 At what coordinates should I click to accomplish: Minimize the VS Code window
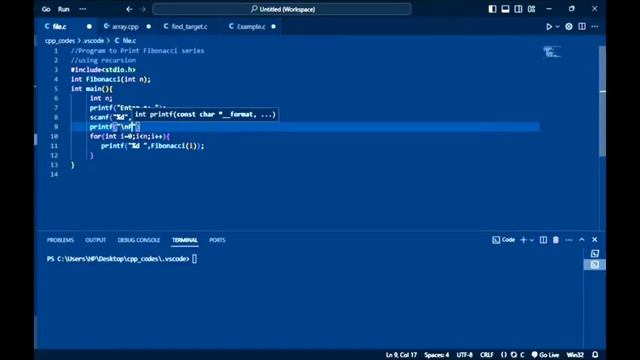pos(549,9)
